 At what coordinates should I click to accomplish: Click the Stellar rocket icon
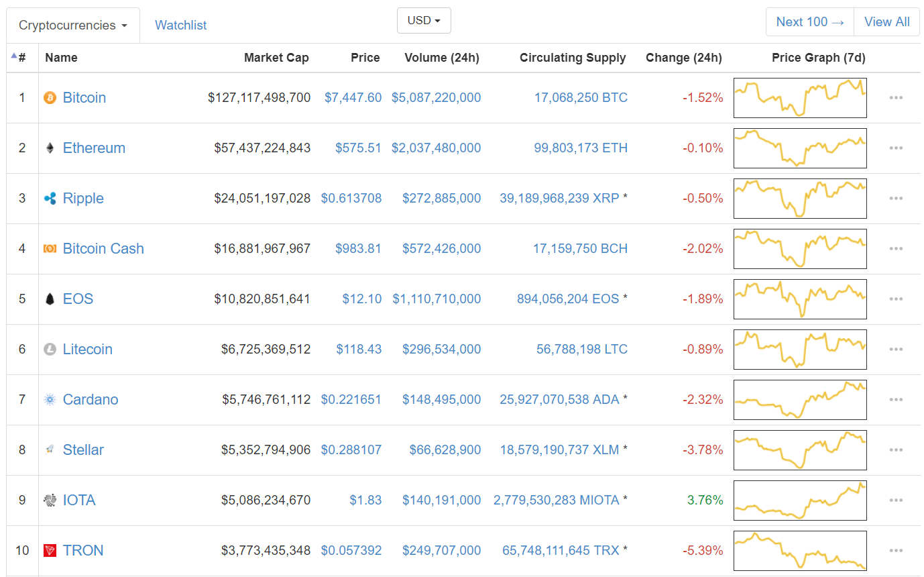coord(49,450)
